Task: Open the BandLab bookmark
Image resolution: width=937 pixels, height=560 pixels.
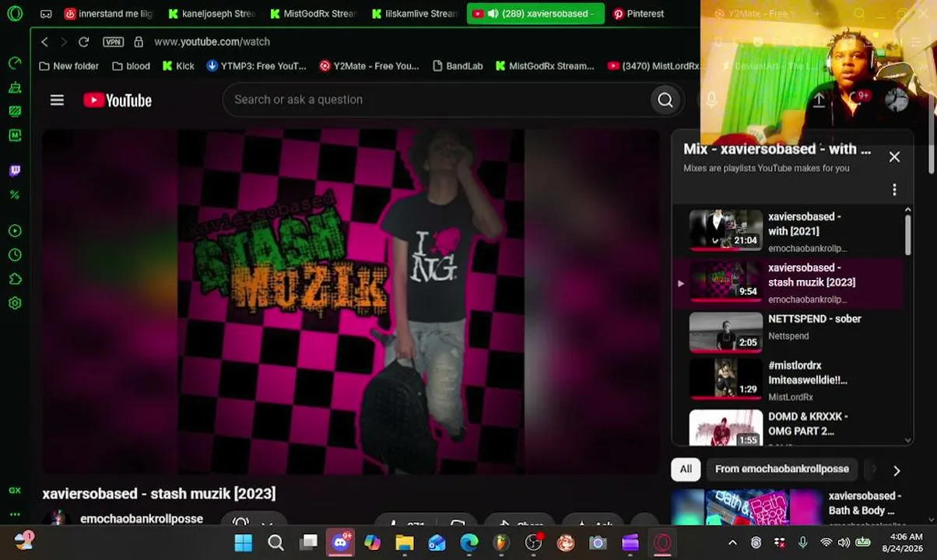Action: tap(458, 66)
